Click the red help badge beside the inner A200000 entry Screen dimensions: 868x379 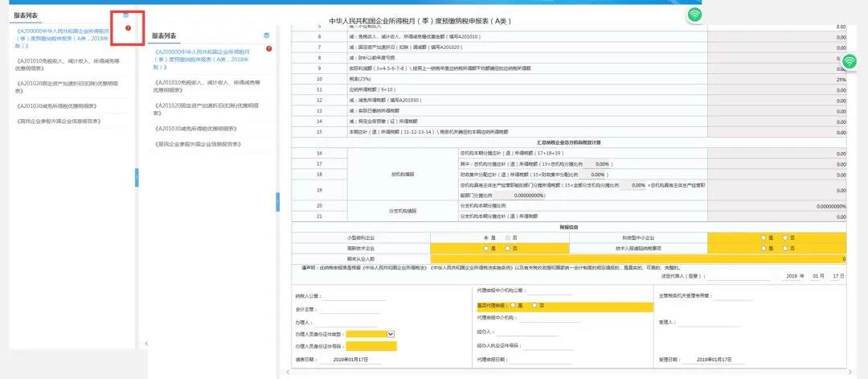coord(268,48)
